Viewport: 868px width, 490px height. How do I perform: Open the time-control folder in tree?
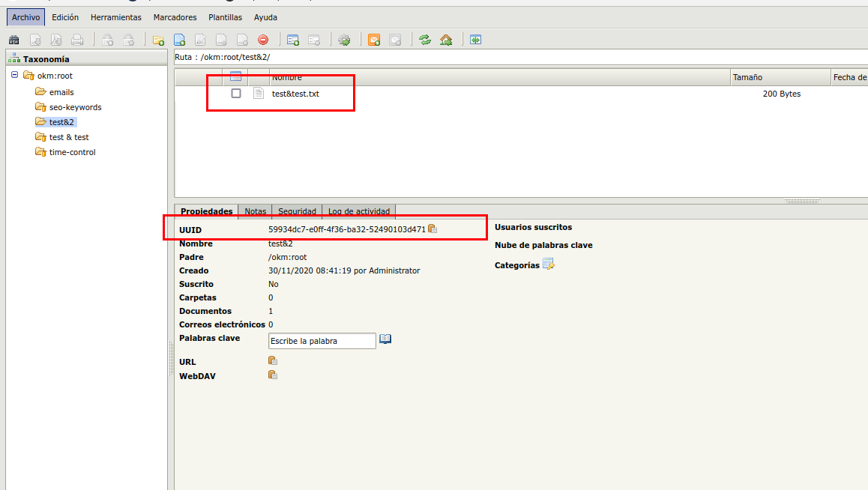[x=72, y=152]
